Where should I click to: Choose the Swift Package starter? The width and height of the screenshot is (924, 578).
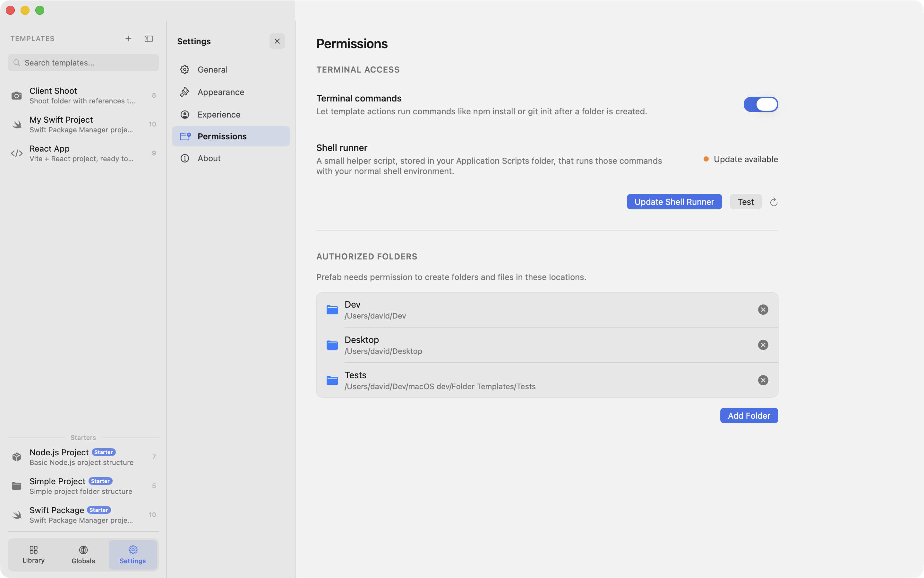click(83, 514)
